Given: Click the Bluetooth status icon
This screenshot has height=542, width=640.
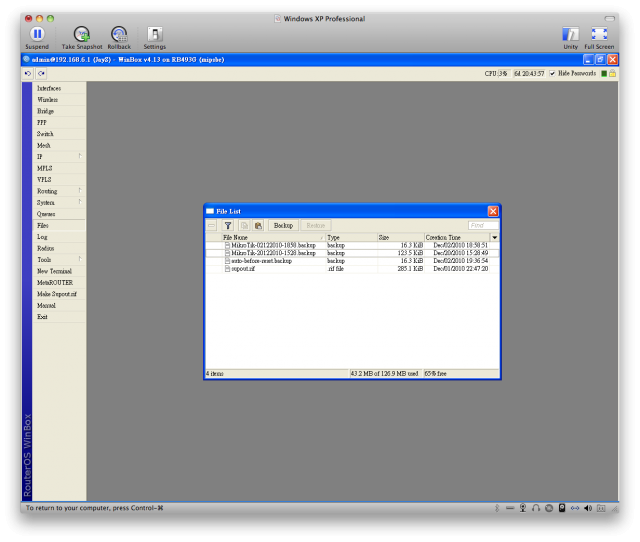Looking at the screenshot, I should click(497, 508).
